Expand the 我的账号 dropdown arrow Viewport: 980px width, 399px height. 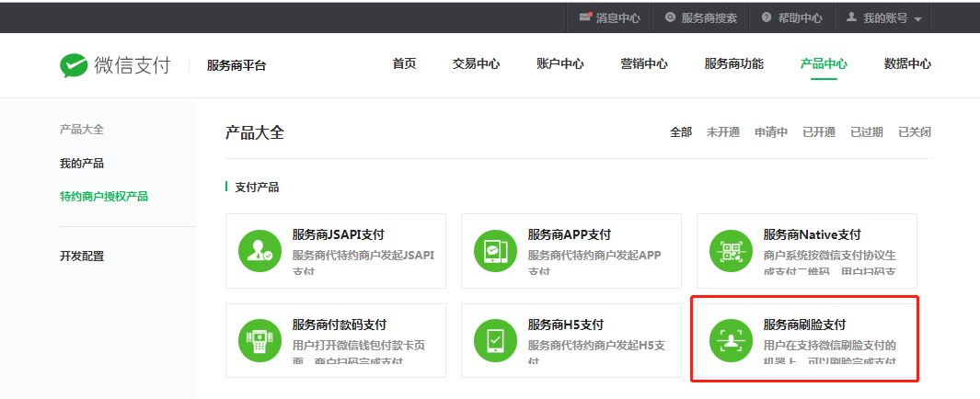pyautogui.click(x=917, y=19)
